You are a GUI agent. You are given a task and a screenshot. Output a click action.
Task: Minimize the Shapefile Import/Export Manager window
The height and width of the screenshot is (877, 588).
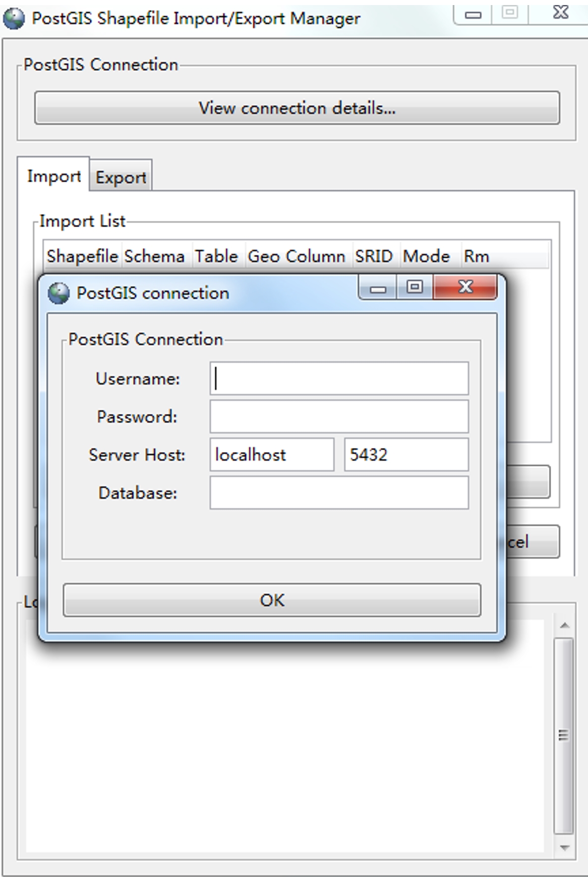(473, 14)
